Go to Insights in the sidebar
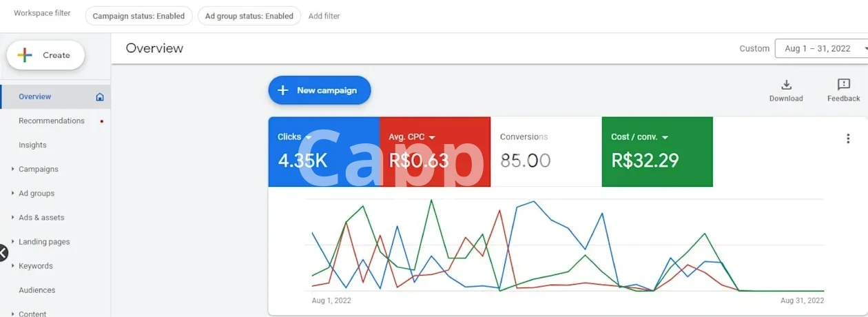868x317 pixels. pos(32,145)
